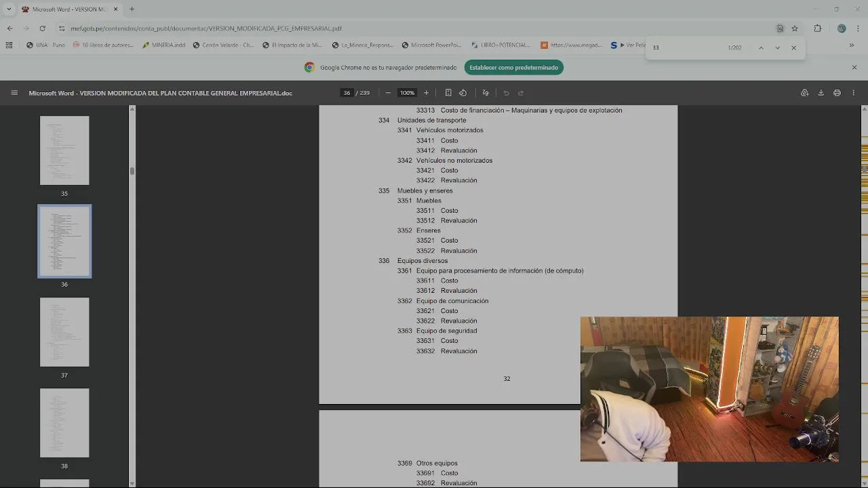Close the Microsoft Word PDF tab
Viewport: 868px width, 488px height.
click(115, 9)
